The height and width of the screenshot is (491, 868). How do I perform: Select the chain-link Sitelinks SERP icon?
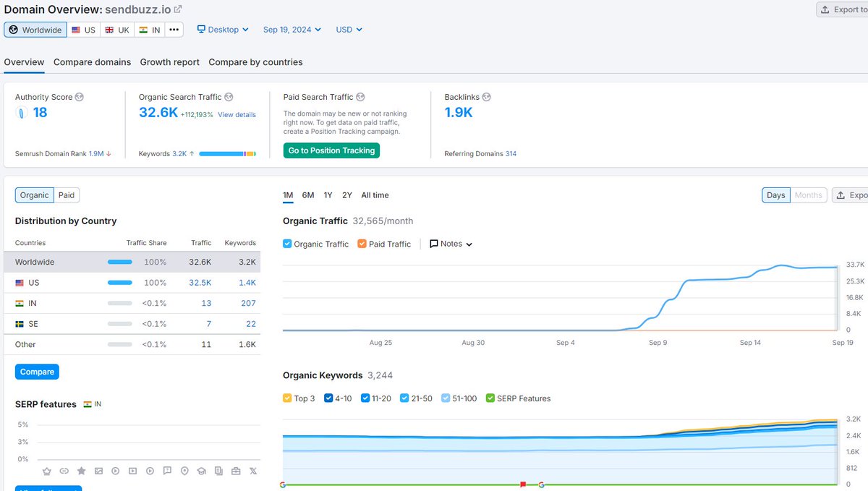point(64,471)
